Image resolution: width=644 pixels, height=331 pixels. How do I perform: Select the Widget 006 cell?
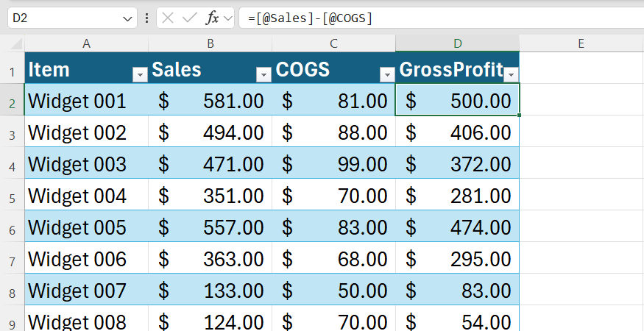86,258
